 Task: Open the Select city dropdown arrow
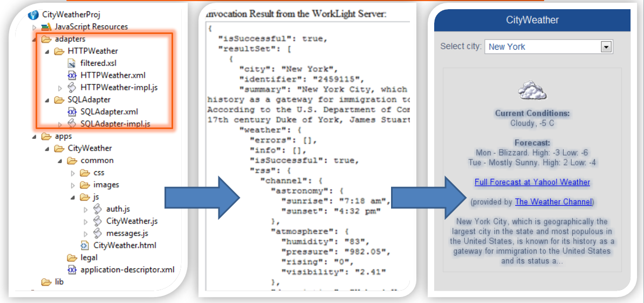(606, 47)
